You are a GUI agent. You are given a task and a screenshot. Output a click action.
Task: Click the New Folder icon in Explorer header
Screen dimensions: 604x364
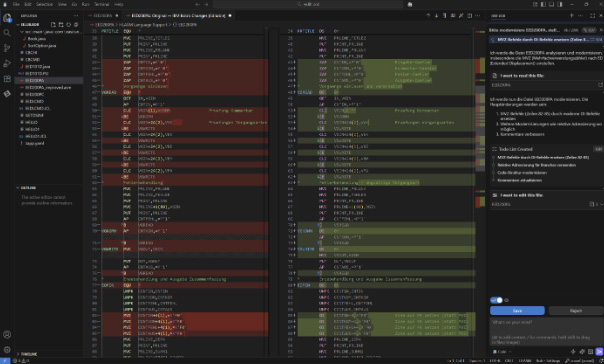(61, 24)
